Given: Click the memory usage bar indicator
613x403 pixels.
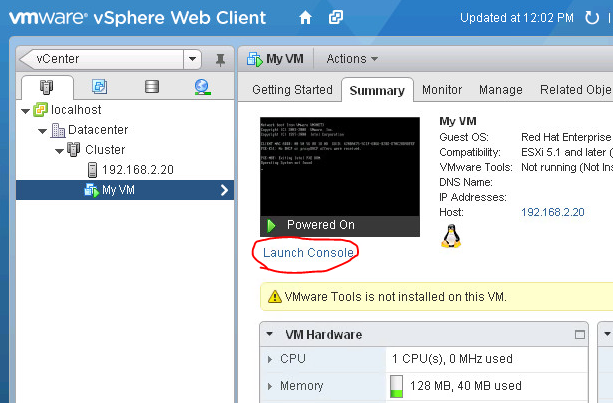Looking at the screenshot, I should (396, 386).
